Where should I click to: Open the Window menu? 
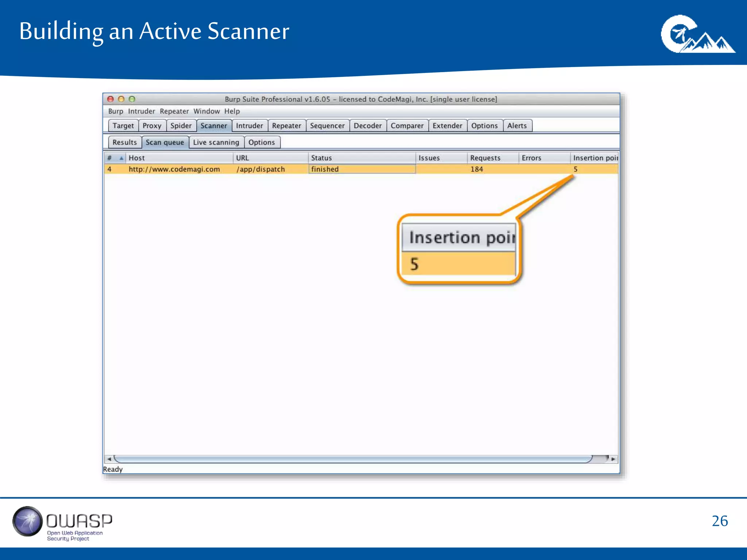206,111
